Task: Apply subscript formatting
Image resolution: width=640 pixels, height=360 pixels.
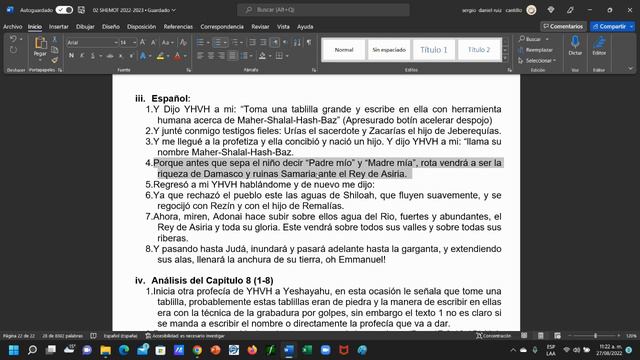Action: [121, 56]
